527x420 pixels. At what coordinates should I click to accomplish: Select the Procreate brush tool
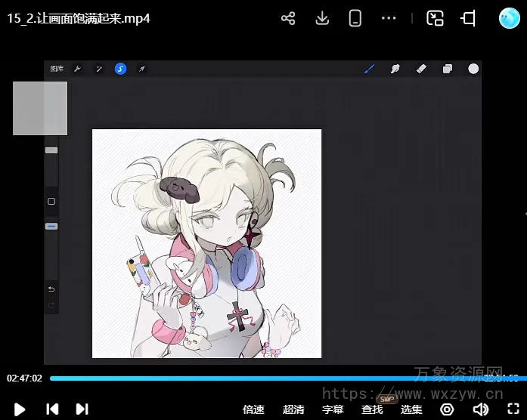click(370, 69)
